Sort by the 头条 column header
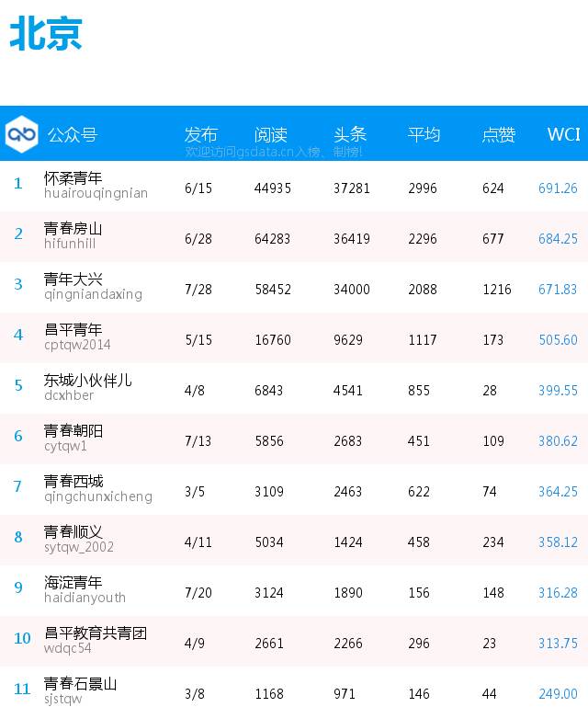Viewport: 588px width, 707px height. pos(350,134)
